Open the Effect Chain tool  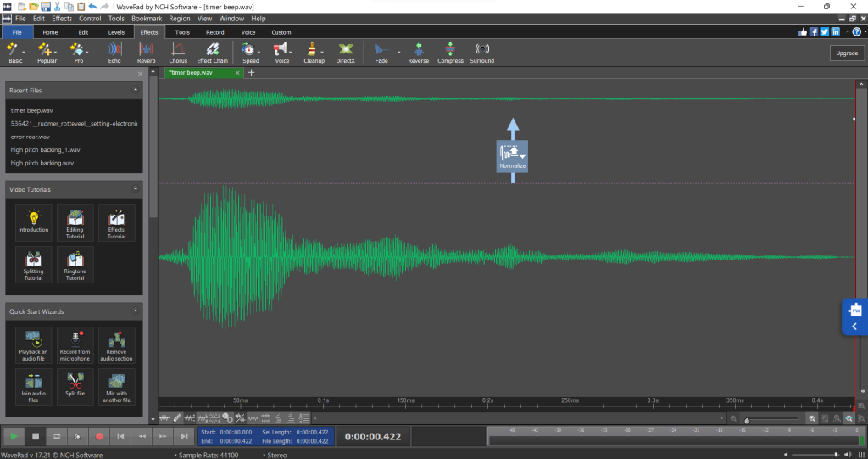click(x=212, y=53)
